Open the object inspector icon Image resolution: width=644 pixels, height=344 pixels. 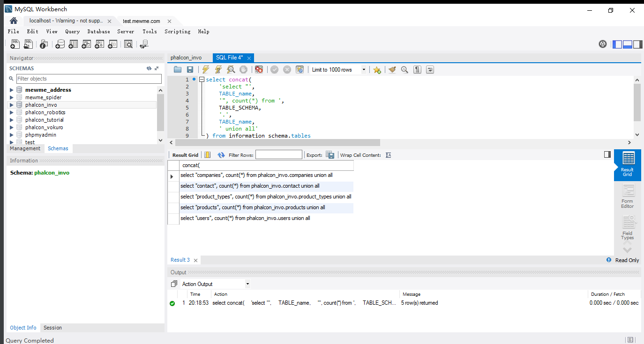click(x=44, y=44)
